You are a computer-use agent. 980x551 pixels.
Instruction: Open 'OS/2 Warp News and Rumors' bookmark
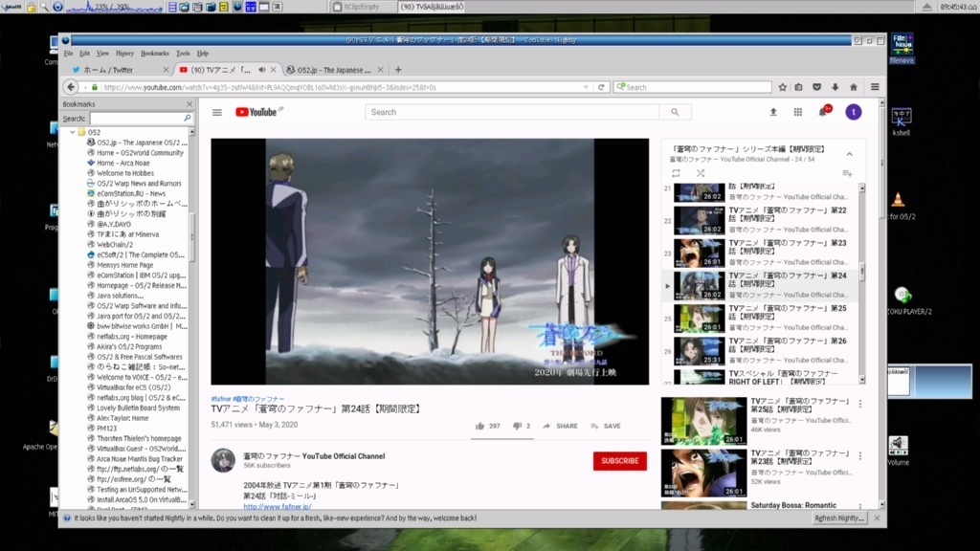[139, 184]
